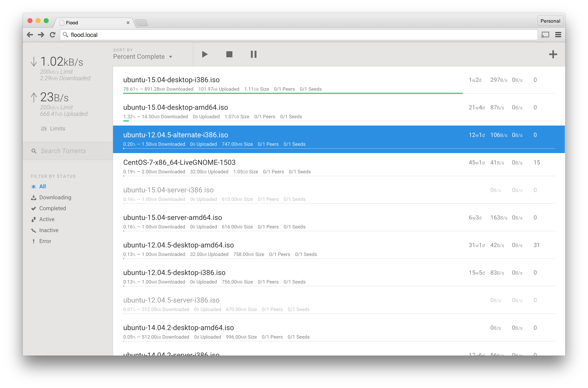Open the Personal profile button
The width and height of the screenshot is (588, 388).
[550, 21]
